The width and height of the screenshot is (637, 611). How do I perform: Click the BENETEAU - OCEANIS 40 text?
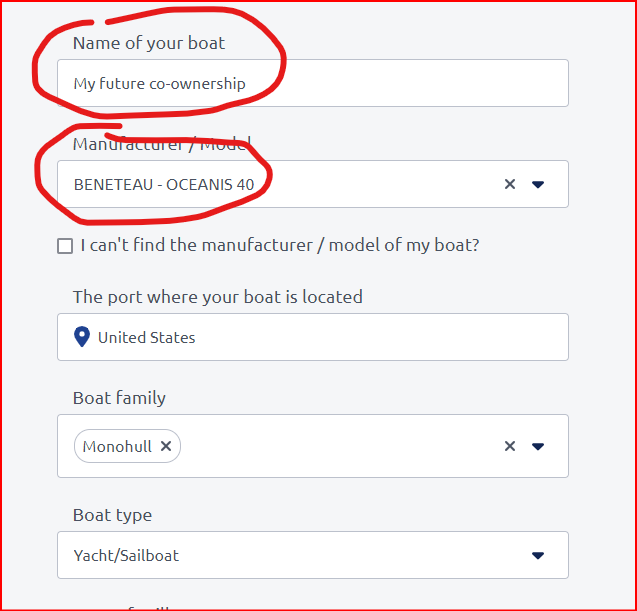(170, 184)
